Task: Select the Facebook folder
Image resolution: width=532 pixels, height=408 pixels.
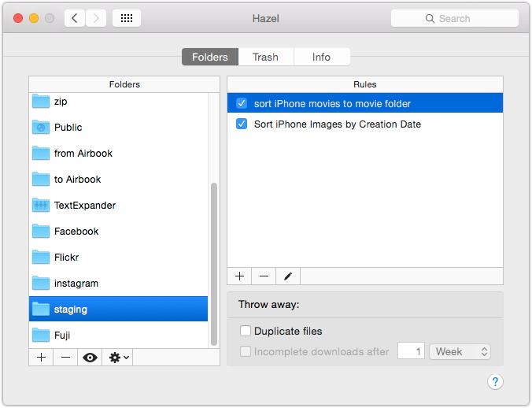Action: coord(118,231)
